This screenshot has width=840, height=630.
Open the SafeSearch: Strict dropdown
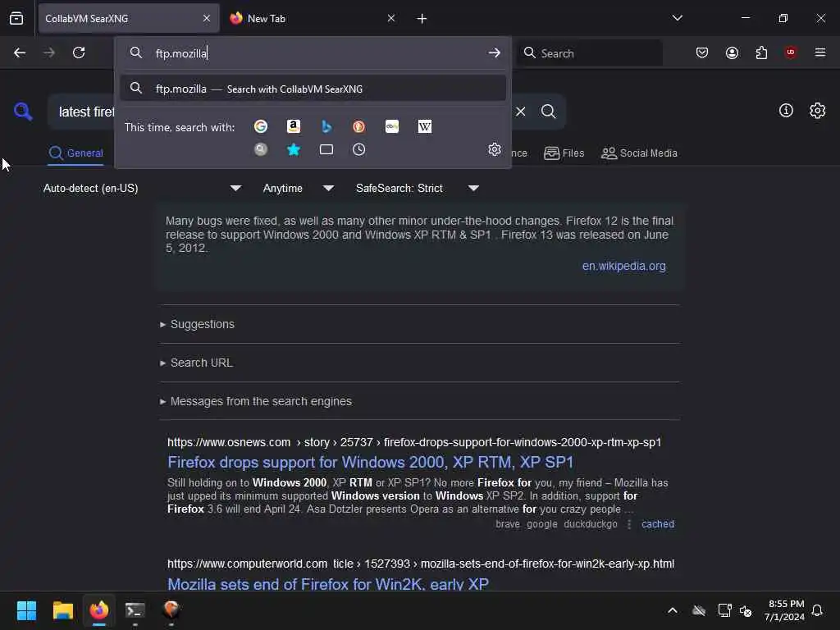[x=417, y=188]
